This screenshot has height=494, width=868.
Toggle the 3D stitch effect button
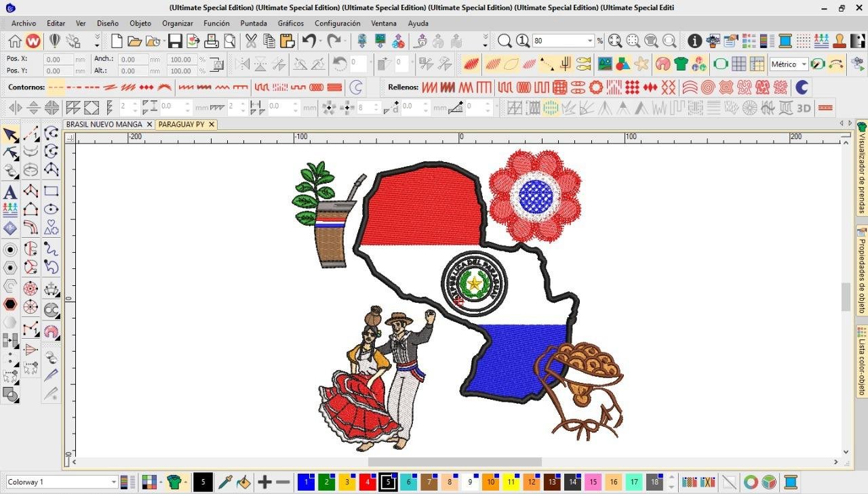click(804, 108)
